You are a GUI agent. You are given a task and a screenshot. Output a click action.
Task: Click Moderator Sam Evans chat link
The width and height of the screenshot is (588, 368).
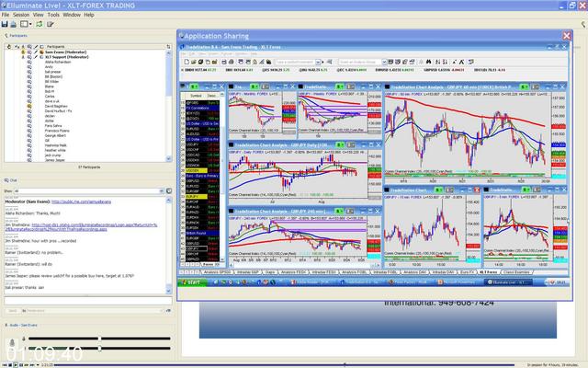click(81, 201)
